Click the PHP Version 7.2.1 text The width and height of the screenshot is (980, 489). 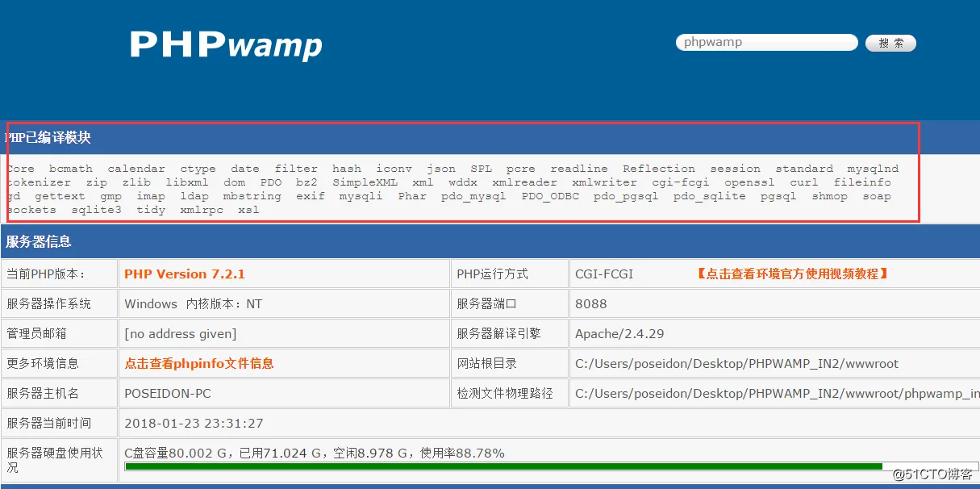(185, 274)
